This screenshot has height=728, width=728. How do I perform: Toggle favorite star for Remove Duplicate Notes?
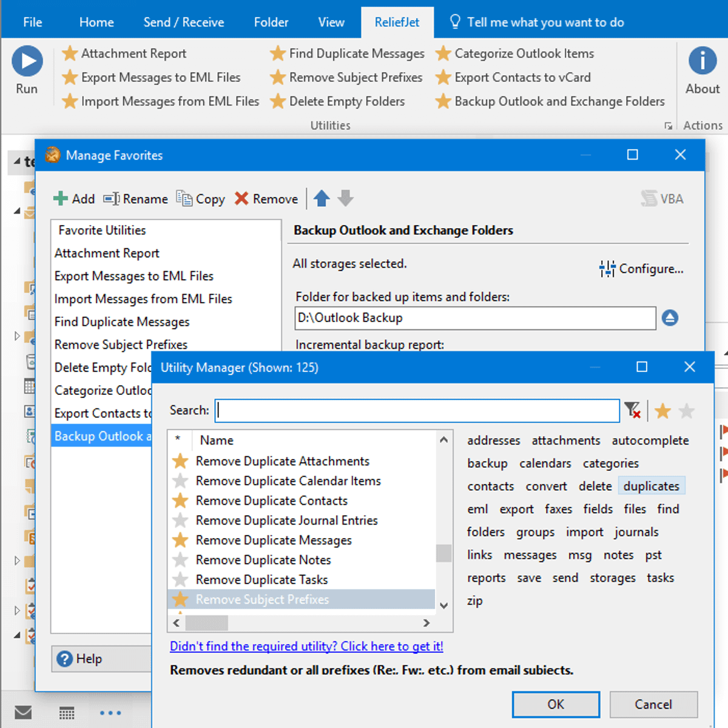click(x=180, y=560)
